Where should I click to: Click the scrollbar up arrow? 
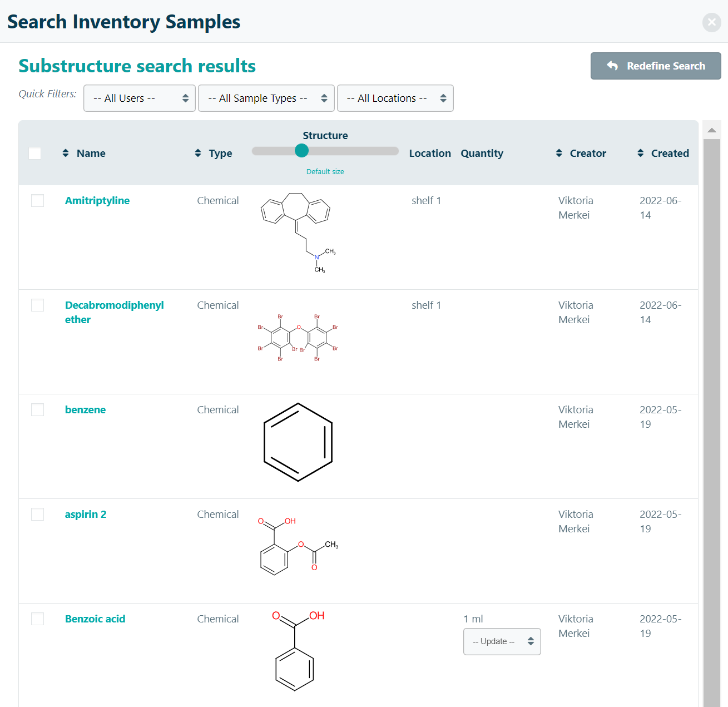point(711,131)
